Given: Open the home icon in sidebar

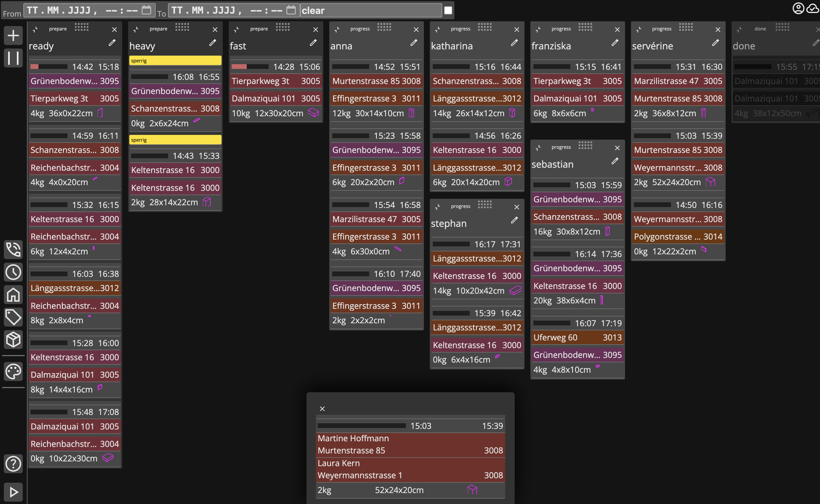Looking at the screenshot, I should 13,295.
